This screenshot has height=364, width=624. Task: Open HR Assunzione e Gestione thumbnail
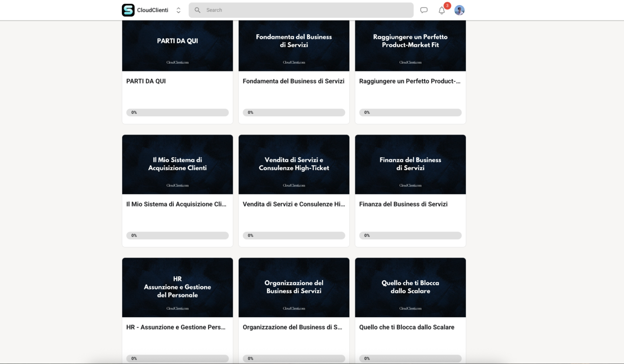coord(178,287)
